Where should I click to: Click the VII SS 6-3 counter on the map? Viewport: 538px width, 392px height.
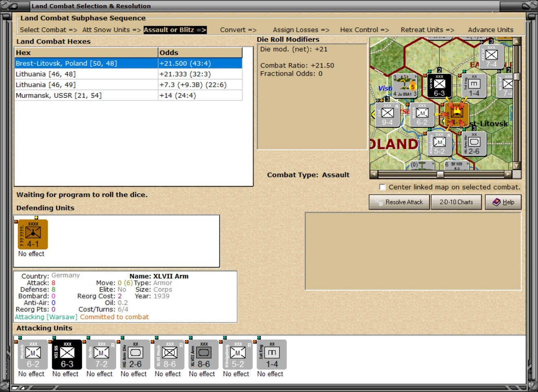(x=439, y=86)
